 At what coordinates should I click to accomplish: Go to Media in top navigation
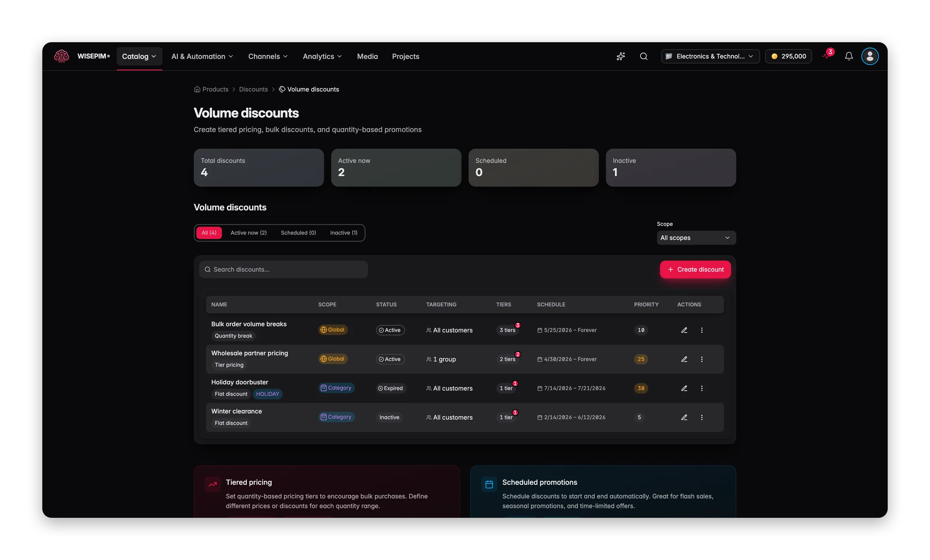(x=367, y=57)
